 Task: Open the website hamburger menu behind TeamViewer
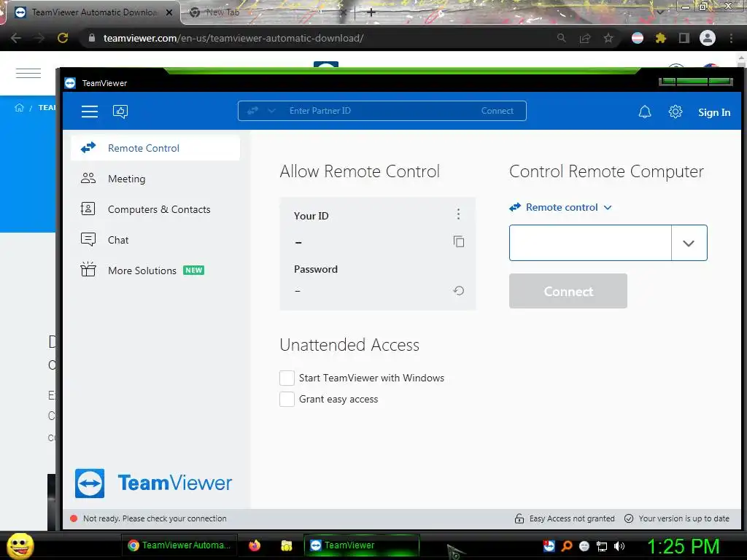point(28,74)
